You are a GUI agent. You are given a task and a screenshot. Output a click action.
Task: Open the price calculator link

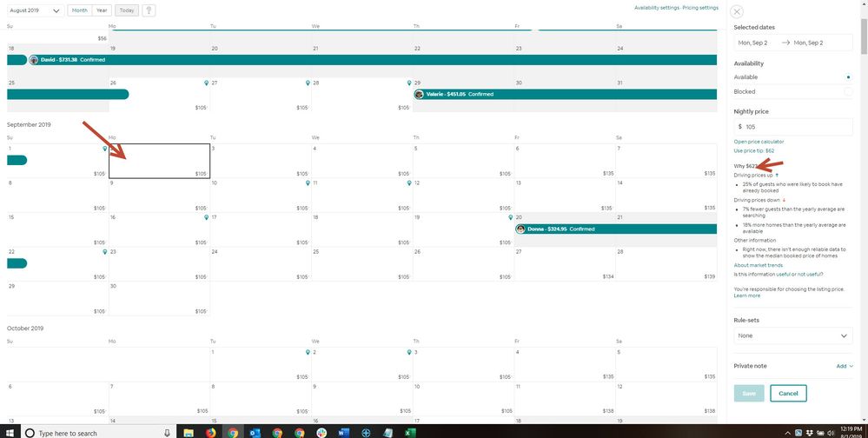pyautogui.click(x=759, y=141)
